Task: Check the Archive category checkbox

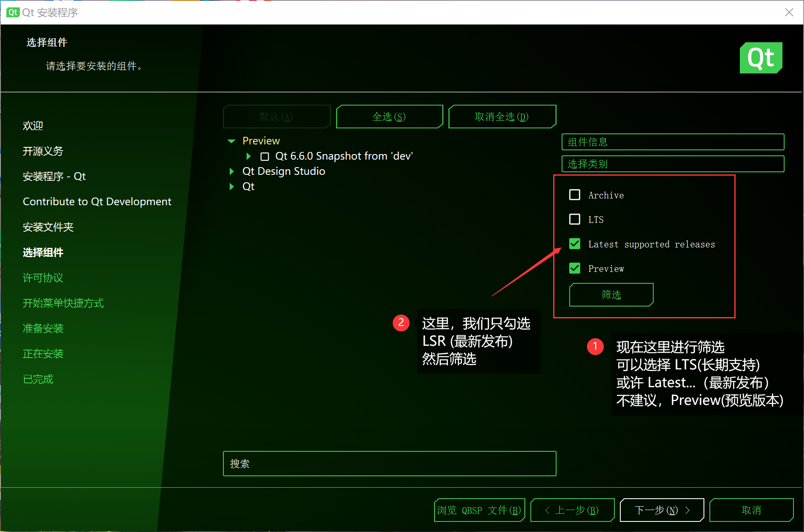Action: [575, 195]
